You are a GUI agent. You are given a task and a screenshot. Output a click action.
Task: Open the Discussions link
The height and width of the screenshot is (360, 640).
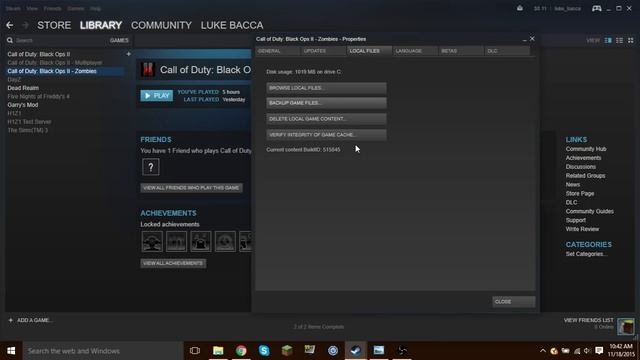coord(580,167)
